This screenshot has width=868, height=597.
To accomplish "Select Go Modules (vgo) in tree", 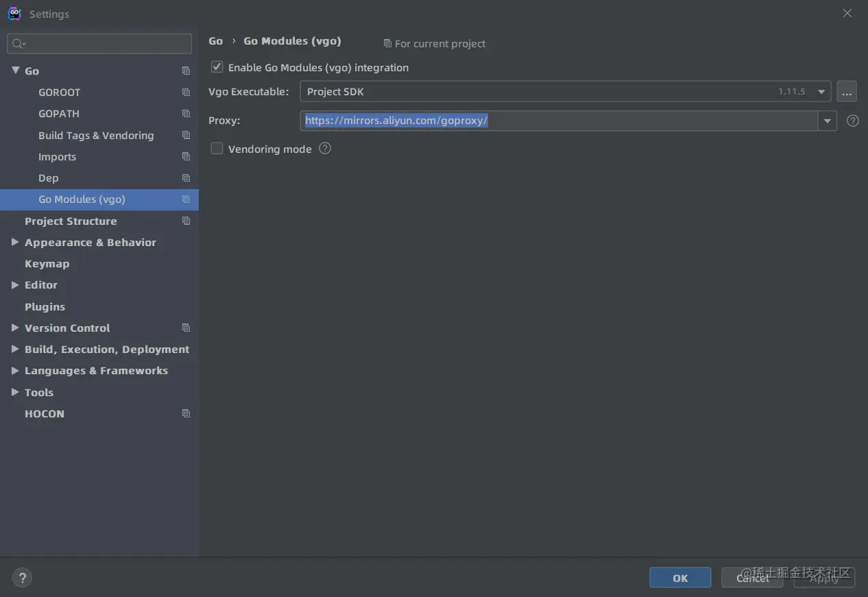I will [99, 199].
